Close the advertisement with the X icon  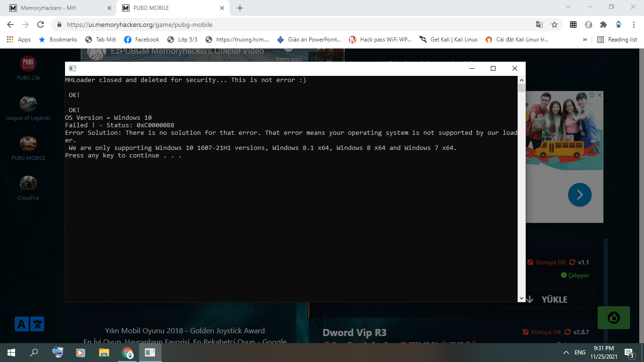pos(600,95)
